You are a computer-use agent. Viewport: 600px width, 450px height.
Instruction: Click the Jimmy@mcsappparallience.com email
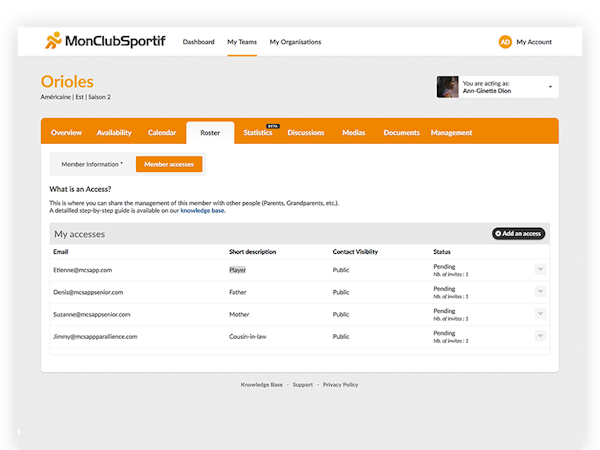click(95, 336)
